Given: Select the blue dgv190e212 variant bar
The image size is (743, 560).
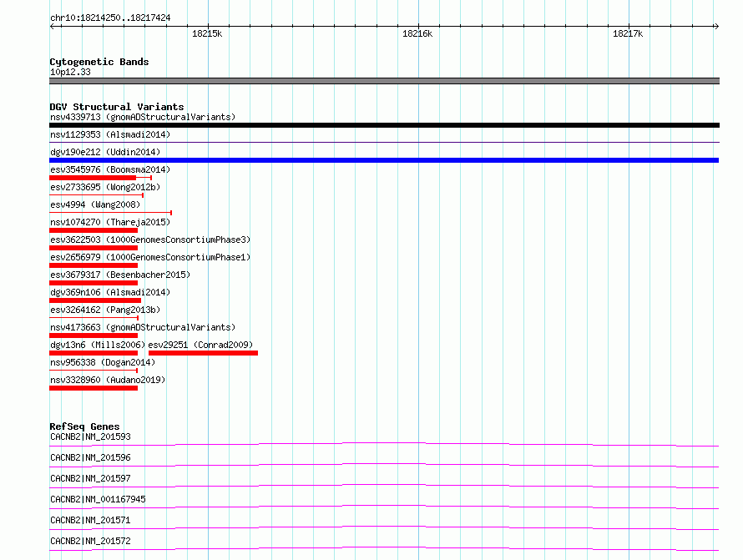Looking at the screenshot, I should pos(384,160).
